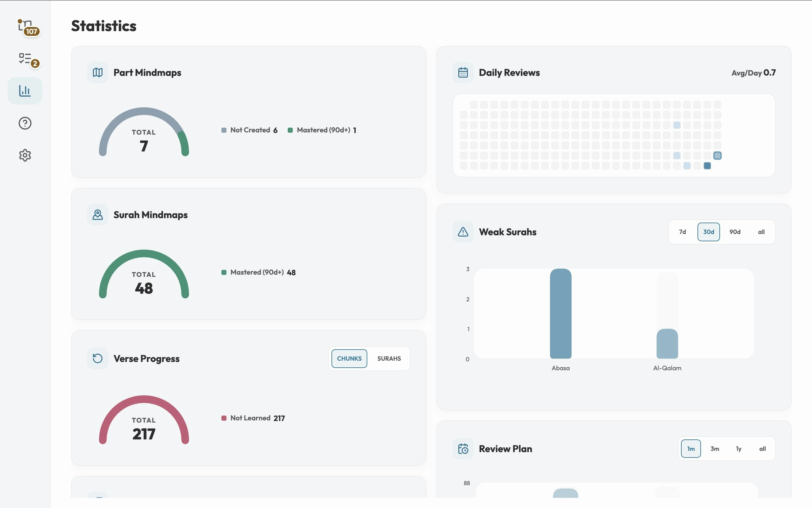This screenshot has width=812, height=508.
Task: Click the Daily Reviews calendar icon
Action: 463,73
